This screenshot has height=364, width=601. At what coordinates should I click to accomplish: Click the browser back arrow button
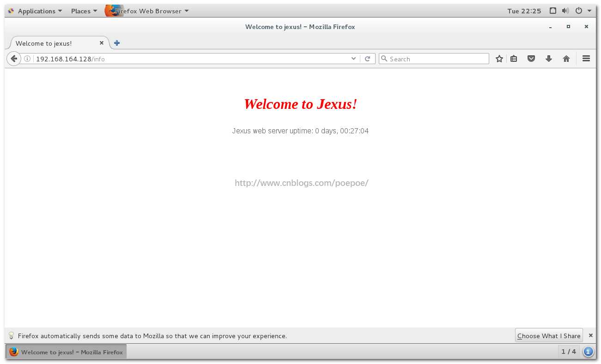(14, 59)
